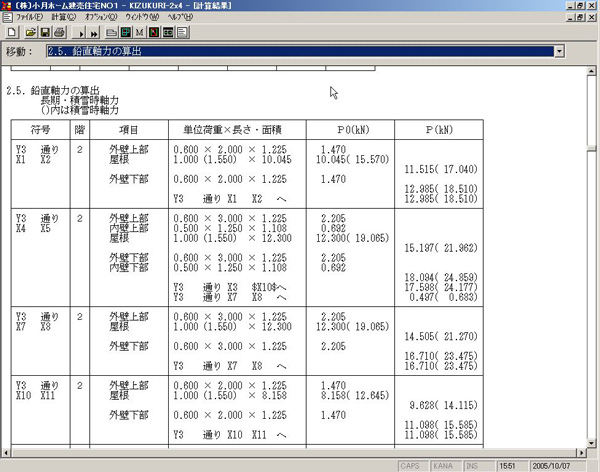Click the green grid plan icon
Image resolution: width=600 pixels, height=472 pixels.
pos(126,33)
